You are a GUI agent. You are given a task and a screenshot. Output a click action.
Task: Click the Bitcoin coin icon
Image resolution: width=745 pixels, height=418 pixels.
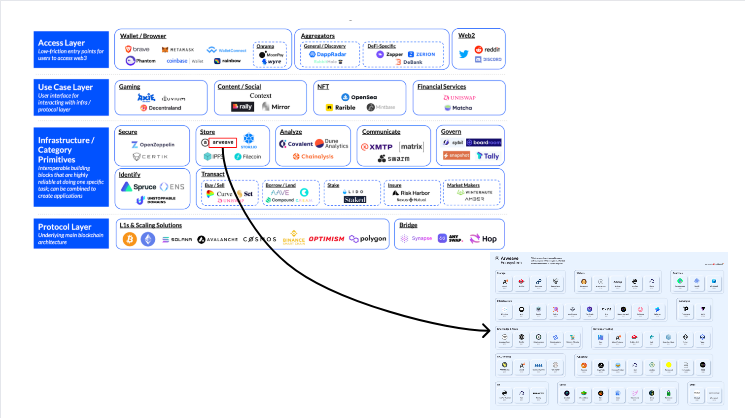coord(130,239)
